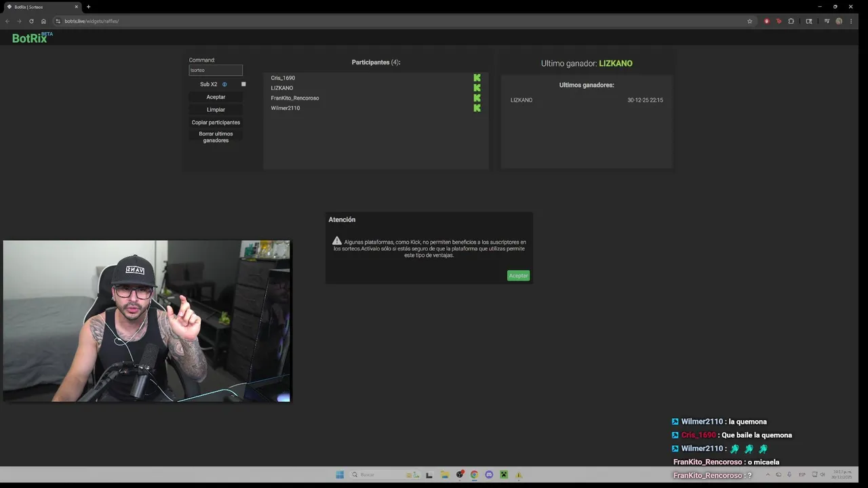Open File Explorer from the taskbar

pos(444,474)
